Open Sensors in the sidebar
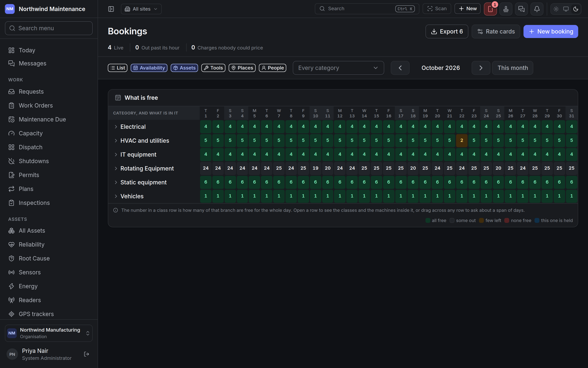The width and height of the screenshot is (588, 368). tap(49, 272)
